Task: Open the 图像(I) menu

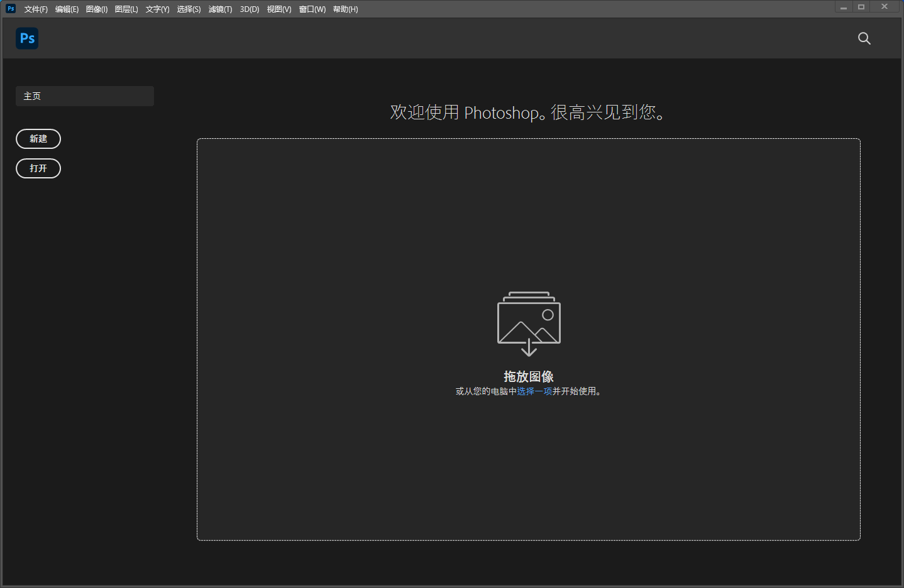Action: pos(97,9)
